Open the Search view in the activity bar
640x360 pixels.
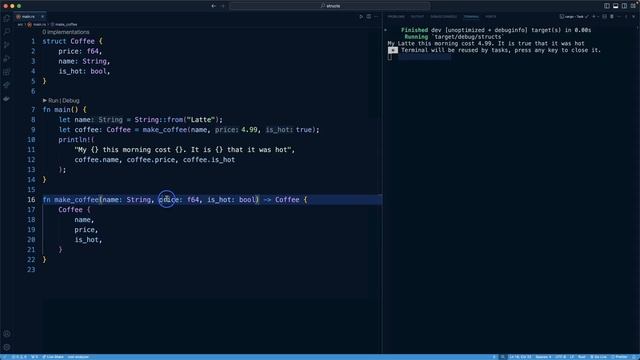[x=7, y=31]
